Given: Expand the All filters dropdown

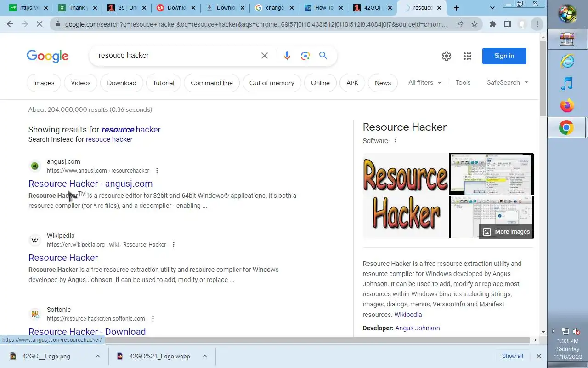Looking at the screenshot, I should pyautogui.click(x=425, y=83).
